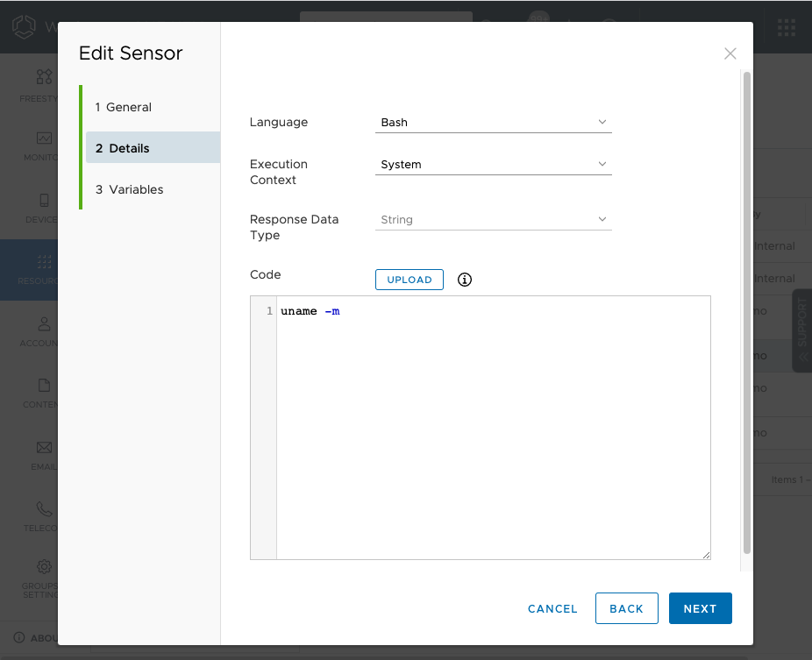Image resolution: width=812 pixels, height=660 pixels.
Task: Click the UPLOAD button for Code
Action: pos(409,279)
